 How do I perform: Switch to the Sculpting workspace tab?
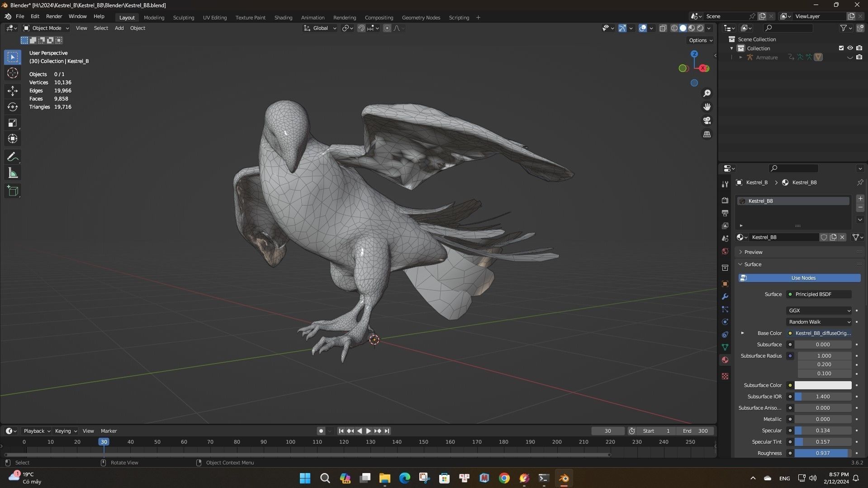click(183, 18)
